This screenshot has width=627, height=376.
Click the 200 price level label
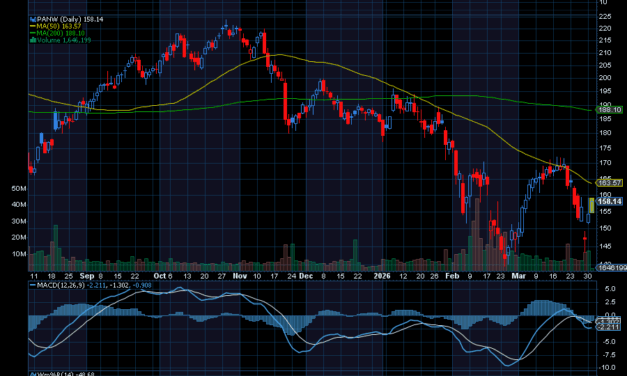(x=605, y=78)
